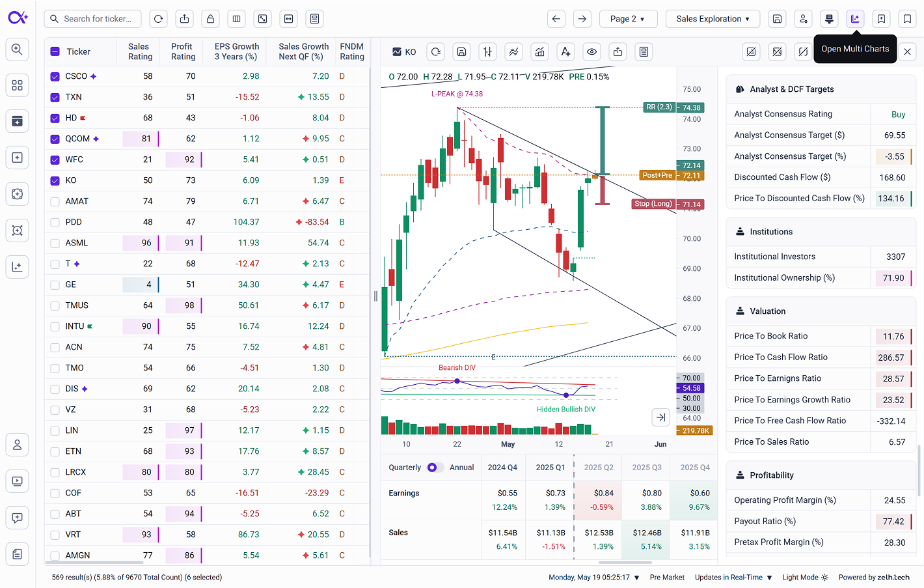Uncheck the TXN row checkbox
Viewport: 924px width, 588px height.
(55, 97)
